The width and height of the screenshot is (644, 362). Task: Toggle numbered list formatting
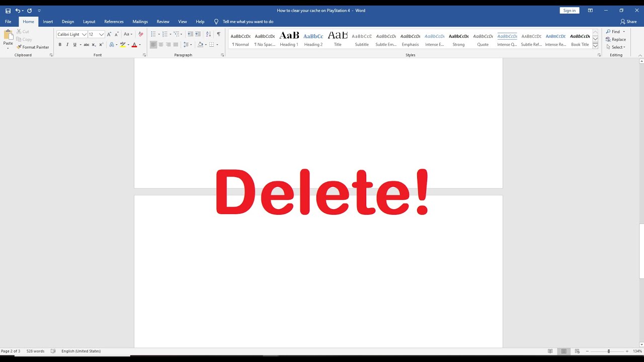point(165,34)
